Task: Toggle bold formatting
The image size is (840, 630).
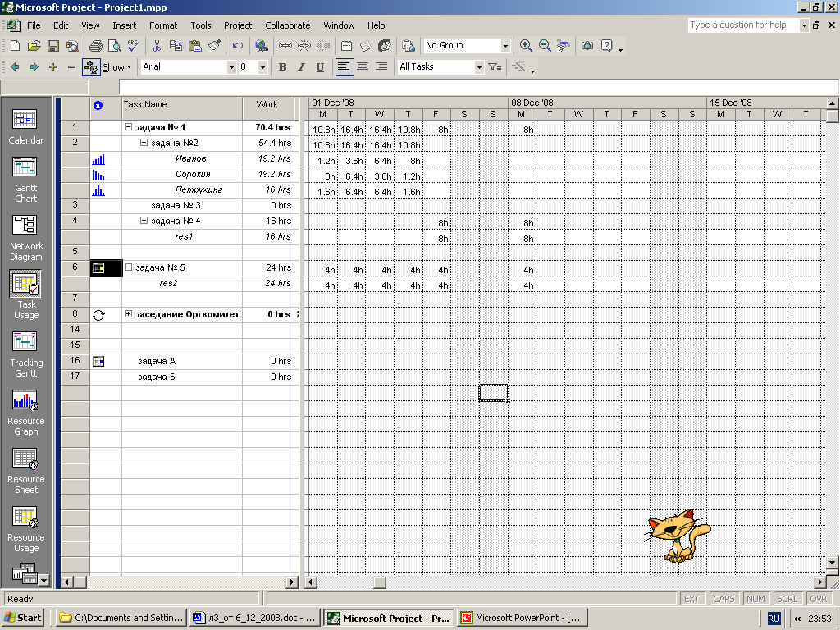Action: click(x=283, y=67)
